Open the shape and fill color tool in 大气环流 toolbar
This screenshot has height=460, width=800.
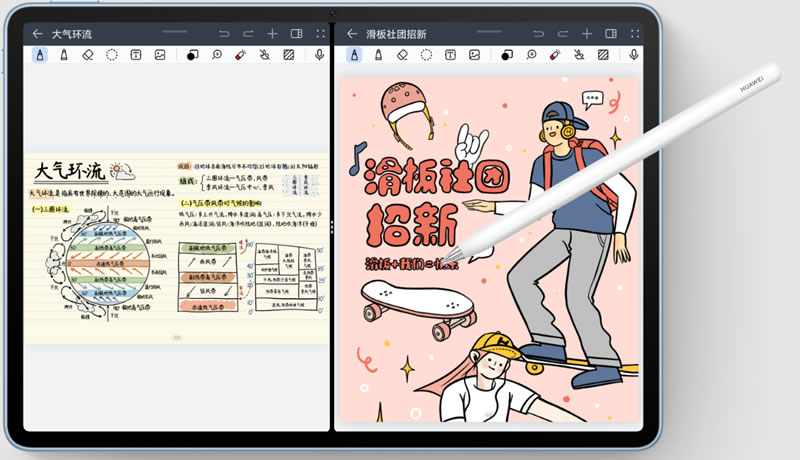192,55
